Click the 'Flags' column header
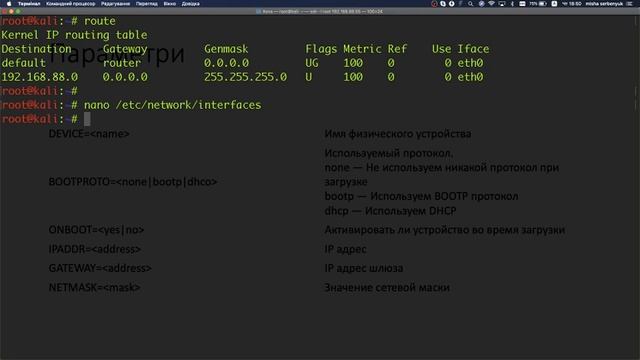The height and width of the screenshot is (360, 640). (x=321, y=49)
